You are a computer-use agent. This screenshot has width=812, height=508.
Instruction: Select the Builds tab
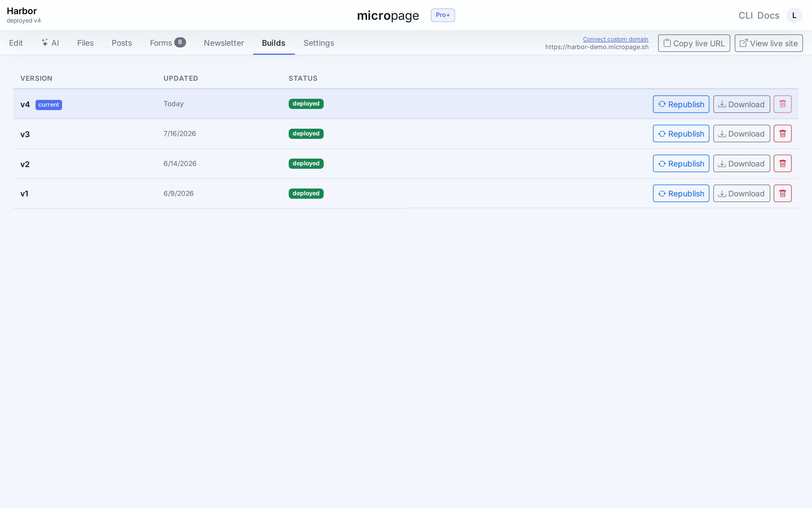[x=273, y=43]
